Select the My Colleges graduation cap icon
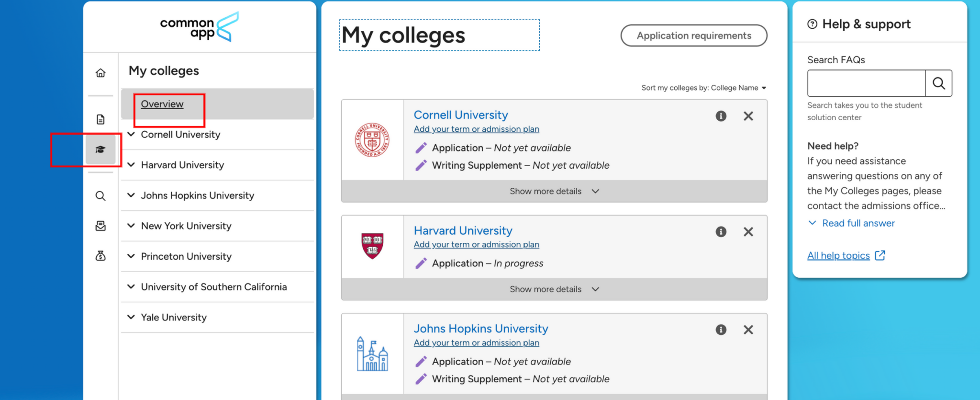The height and width of the screenshot is (400, 980). point(100,149)
